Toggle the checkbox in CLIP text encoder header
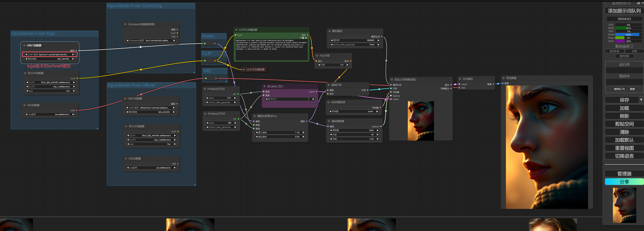The width and height of the screenshot is (644, 231). [303, 38]
